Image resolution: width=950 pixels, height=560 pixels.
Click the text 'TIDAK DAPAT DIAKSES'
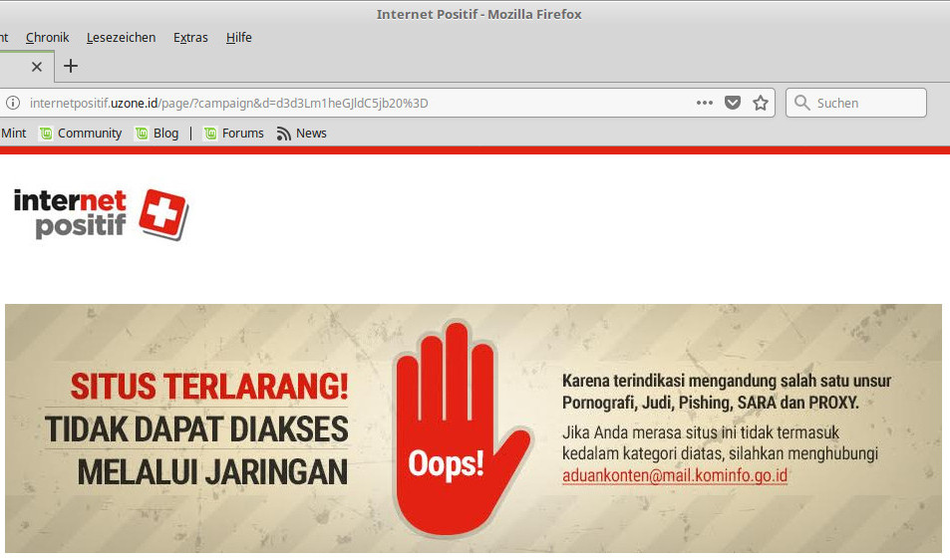(x=196, y=429)
